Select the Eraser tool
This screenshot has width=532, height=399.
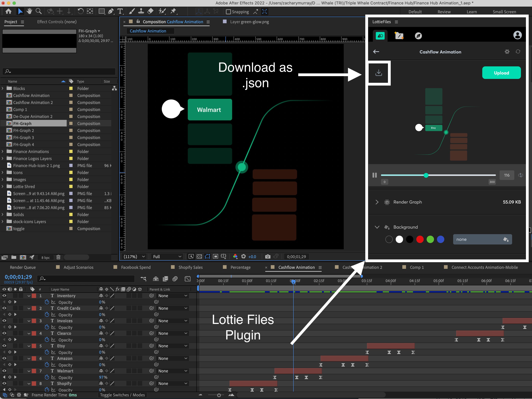pyautogui.click(x=150, y=11)
